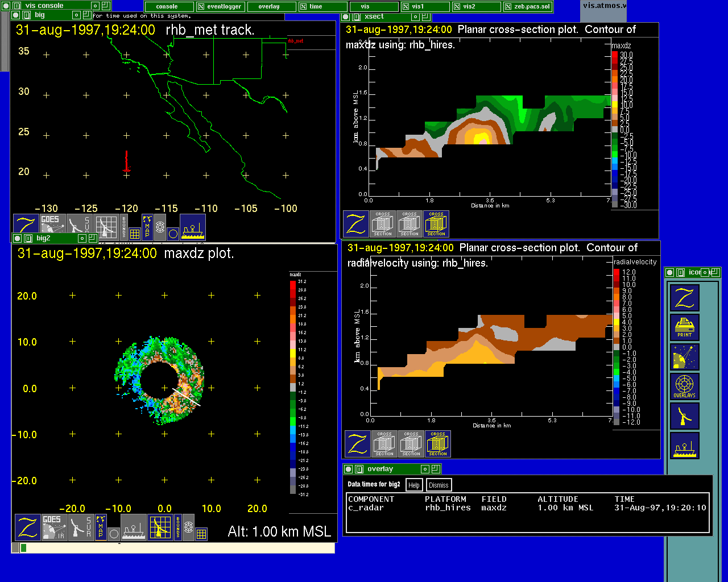This screenshot has height=582, width=728.
Task: Click highlighted CROSS SECTION icon under maxdz contour plot
Action: (436, 224)
